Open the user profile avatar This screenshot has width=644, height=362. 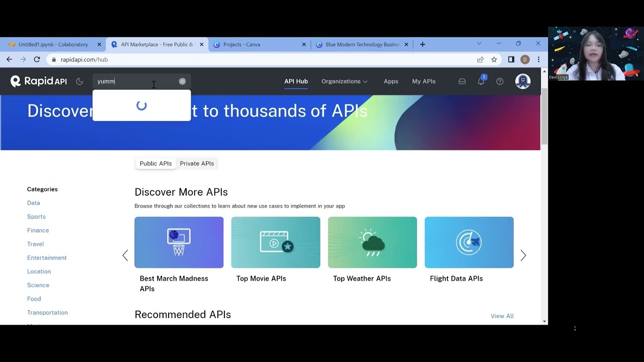pyautogui.click(x=523, y=81)
